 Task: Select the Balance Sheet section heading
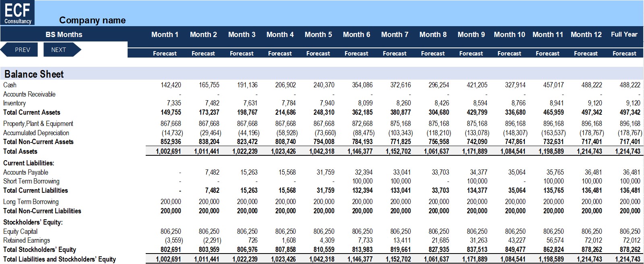click(x=34, y=74)
